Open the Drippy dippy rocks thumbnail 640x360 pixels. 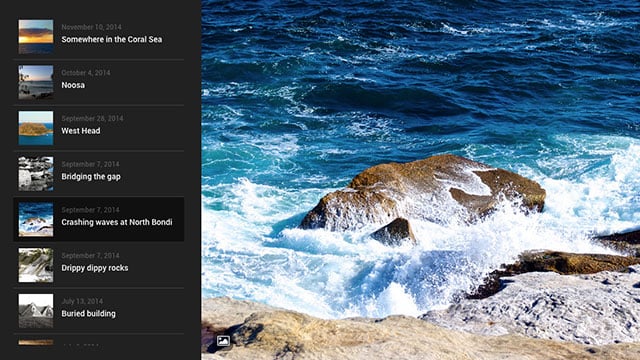(x=36, y=265)
